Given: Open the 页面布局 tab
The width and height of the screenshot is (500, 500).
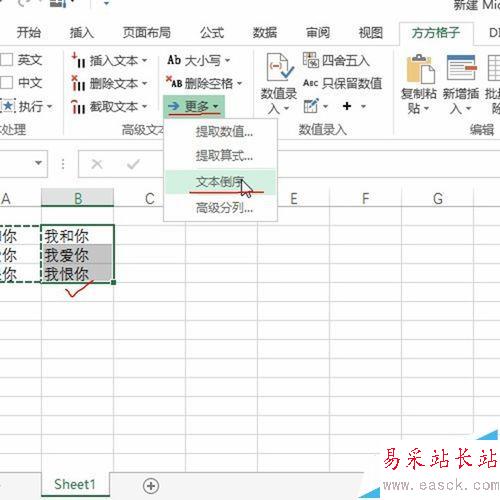Looking at the screenshot, I should tap(147, 33).
